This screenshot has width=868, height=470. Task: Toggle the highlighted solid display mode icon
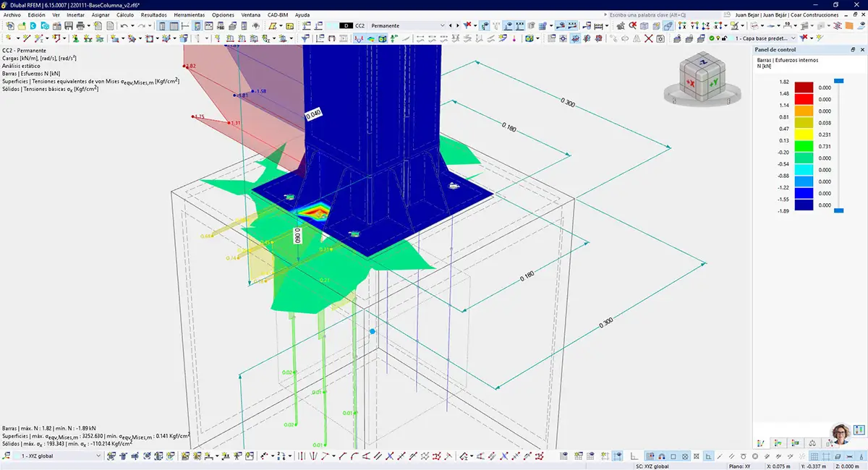point(668,26)
